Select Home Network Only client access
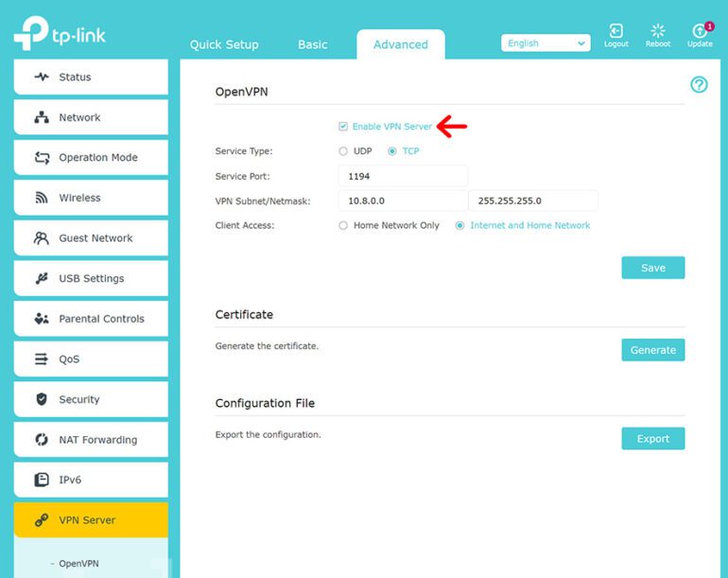 [343, 226]
